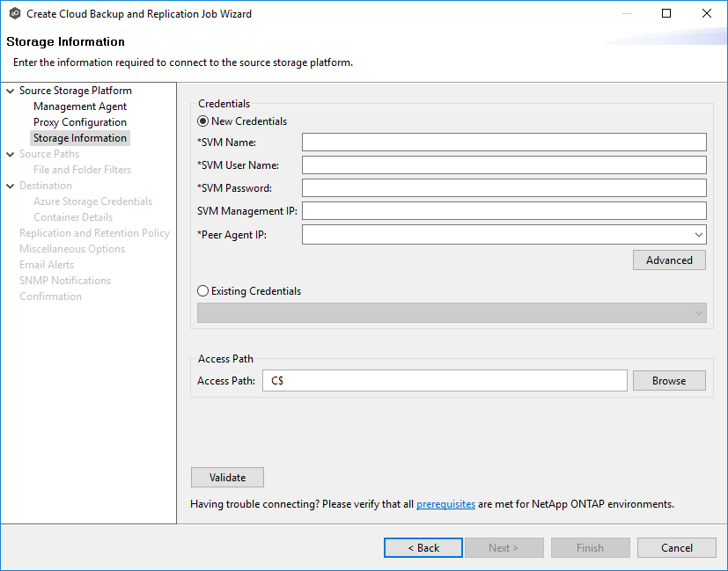Select Destination in the wizard tree
Image resolution: width=728 pixels, height=571 pixels.
pyautogui.click(x=46, y=186)
